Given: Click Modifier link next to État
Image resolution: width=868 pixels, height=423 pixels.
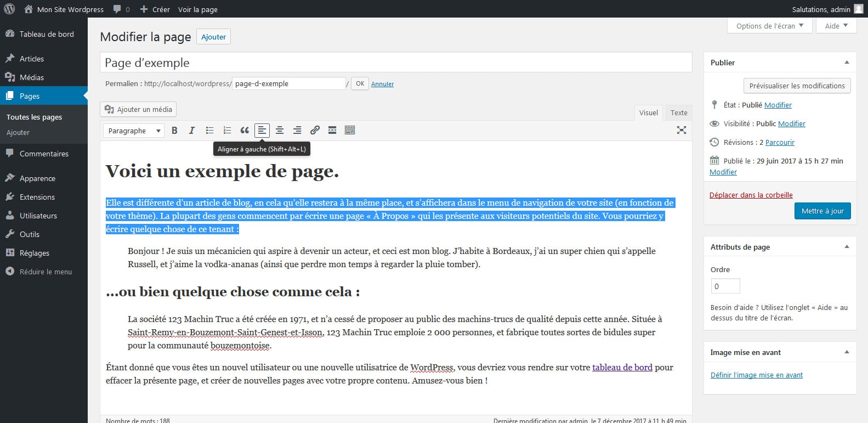Looking at the screenshot, I should pos(778,105).
